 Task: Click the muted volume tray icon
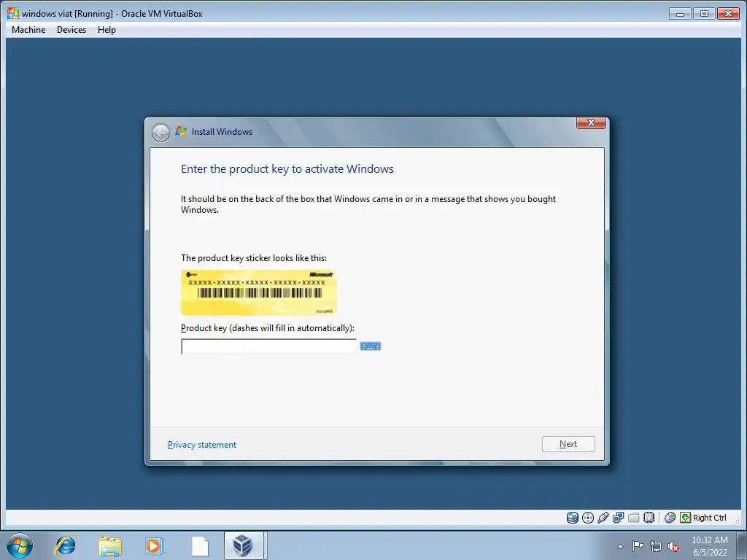point(673,546)
